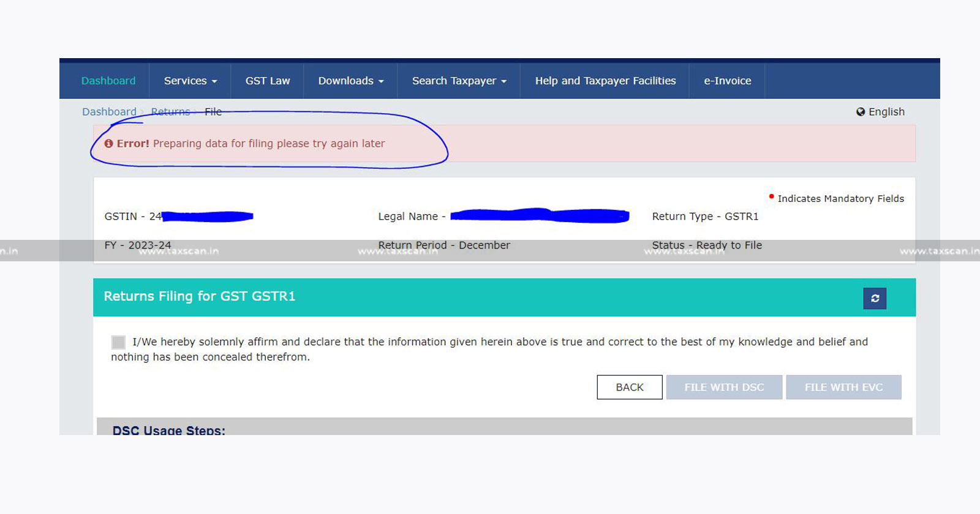Image resolution: width=980 pixels, height=514 pixels.
Task: Open Help and Taxpayer Facilities menu
Action: coord(605,81)
